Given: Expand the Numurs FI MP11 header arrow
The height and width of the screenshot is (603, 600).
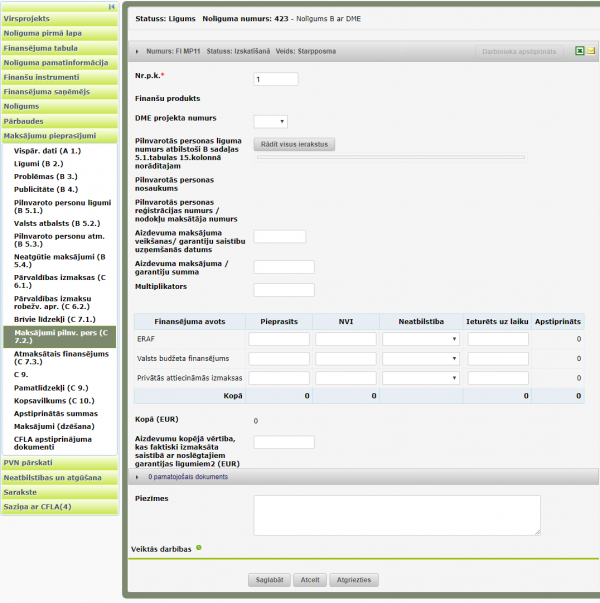Looking at the screenshot, I should pyautogui.click(x=138, y=51).
